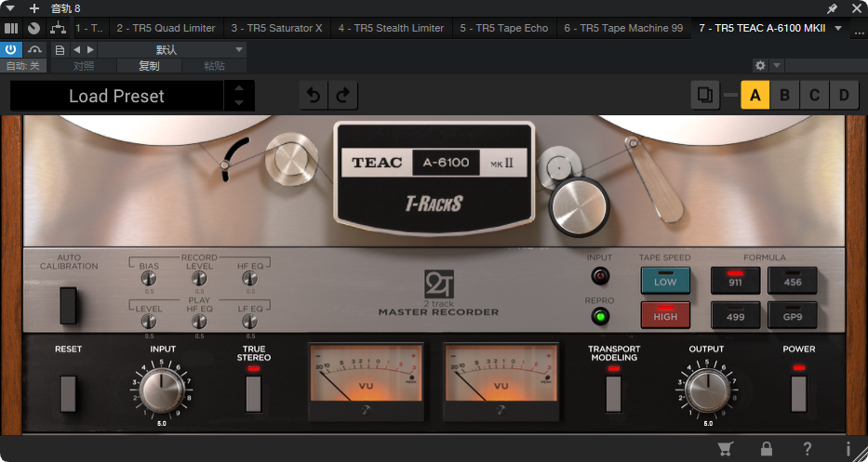Screen dimensions: 868x462
Task: Go to next preset arrow
Action: click(91, 50)
